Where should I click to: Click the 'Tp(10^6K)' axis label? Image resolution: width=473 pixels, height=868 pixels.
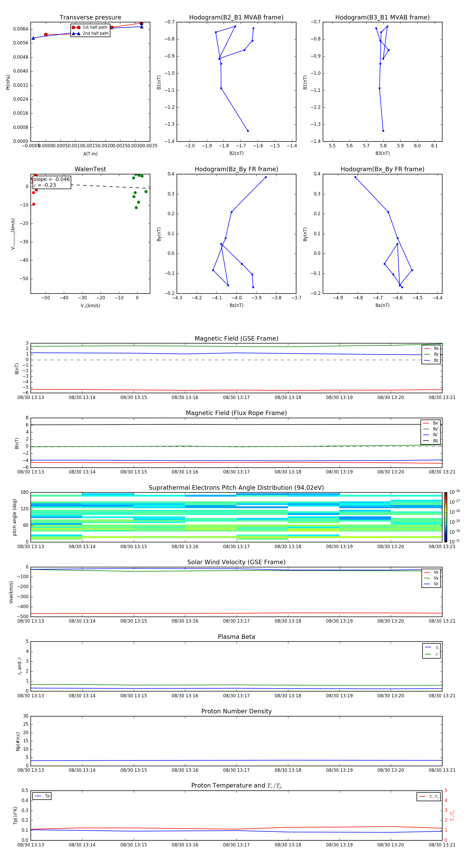[15, 815]
